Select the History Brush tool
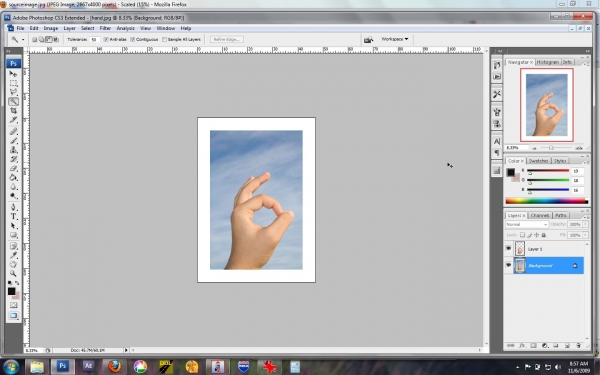Screen dimensions: 600x375 coord(13,159)
